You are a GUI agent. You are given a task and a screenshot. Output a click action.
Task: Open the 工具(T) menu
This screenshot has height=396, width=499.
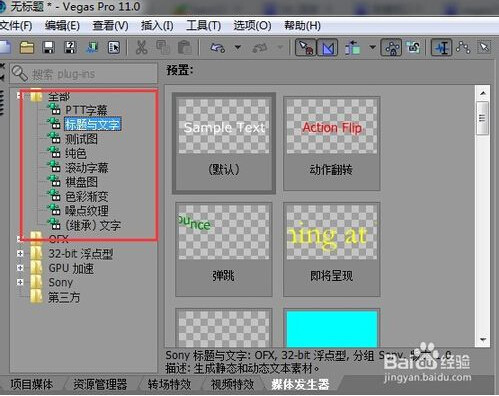click(x=203, y=26)
